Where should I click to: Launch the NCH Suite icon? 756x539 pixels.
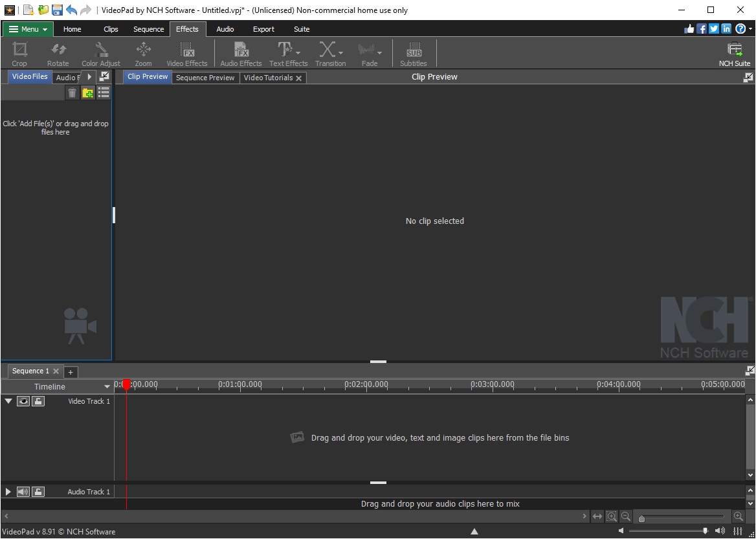734,54
